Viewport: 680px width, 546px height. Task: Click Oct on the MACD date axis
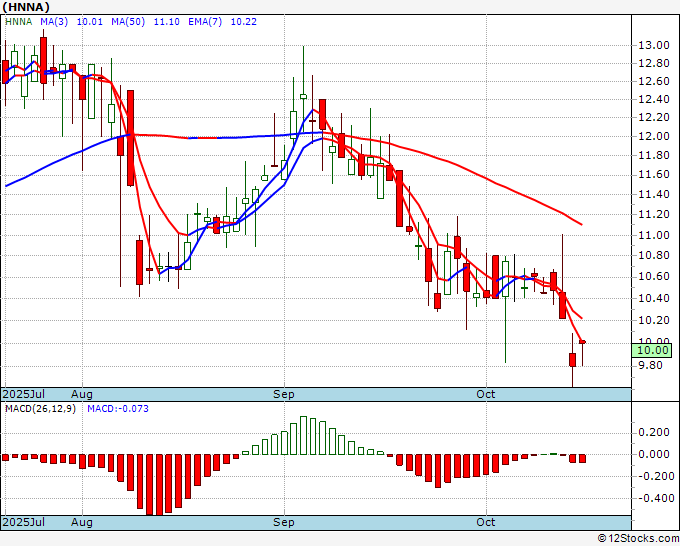pos(486,522)
